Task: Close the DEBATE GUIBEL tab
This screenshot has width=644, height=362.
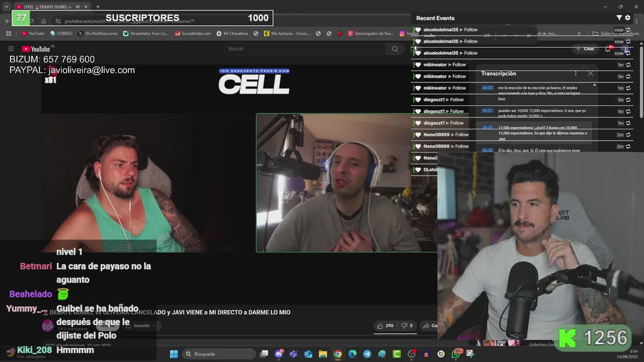Action: [x=86, y=7]
